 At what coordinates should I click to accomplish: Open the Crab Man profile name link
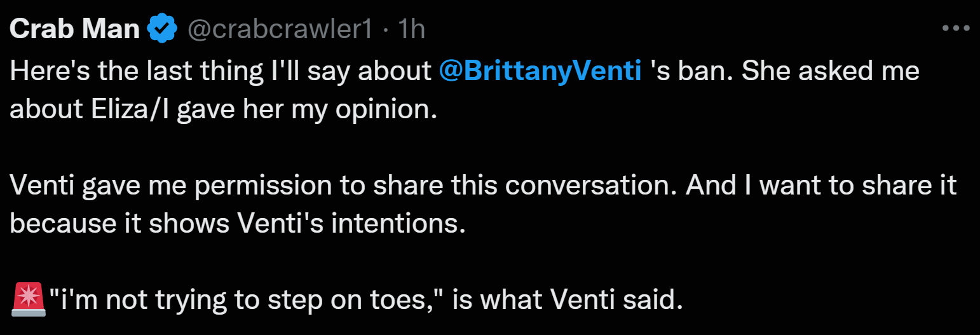point(75,29)
